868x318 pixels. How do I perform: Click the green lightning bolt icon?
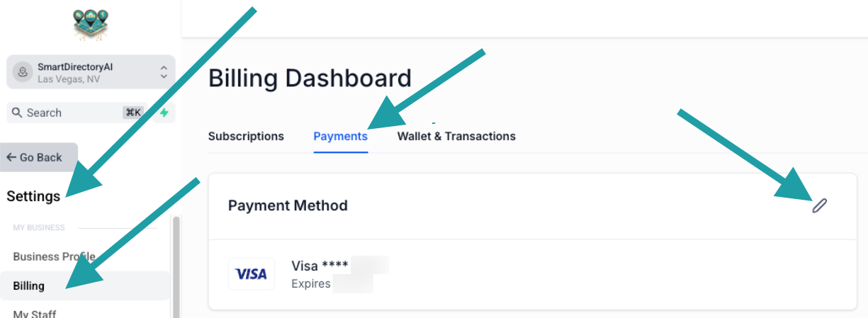(164, 113)
